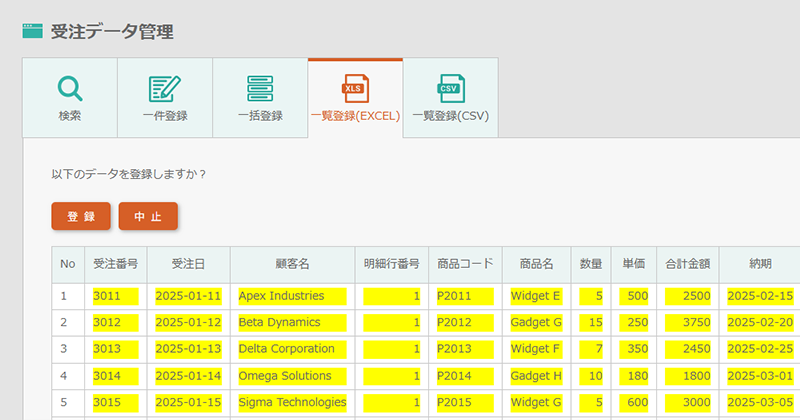
Task: Click total amount 3000
Action: click(688, 403)
